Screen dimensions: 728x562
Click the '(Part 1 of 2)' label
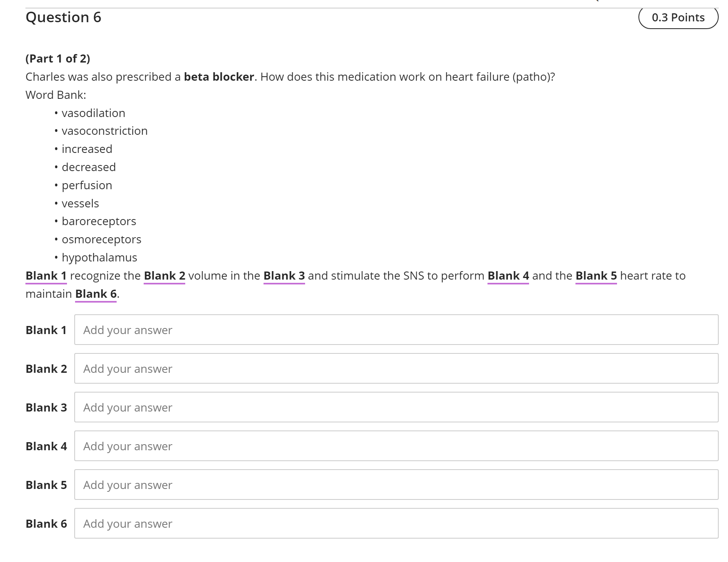pyautogui.click(x=58, y=59)
